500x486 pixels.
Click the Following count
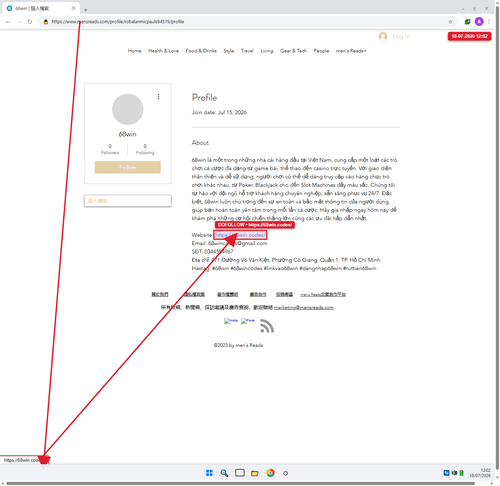[x=145, y=149]
